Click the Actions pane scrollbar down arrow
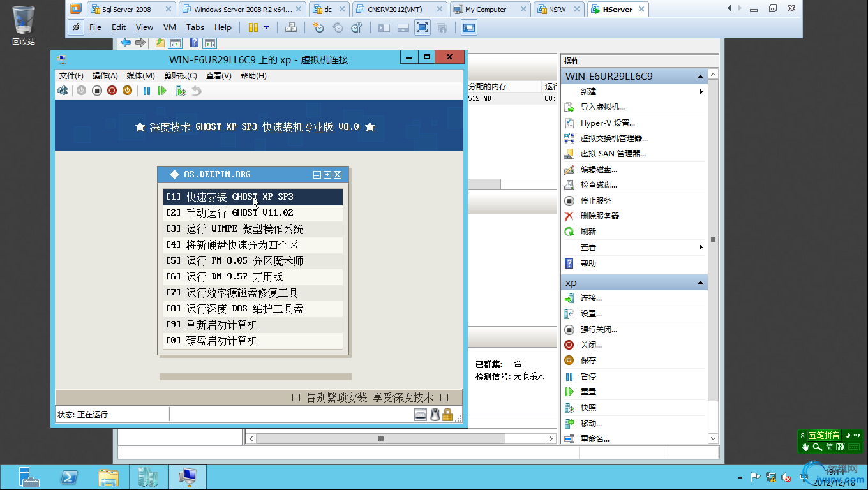The width and height of the screenshot is (868, 490). [x=714, y=439]
